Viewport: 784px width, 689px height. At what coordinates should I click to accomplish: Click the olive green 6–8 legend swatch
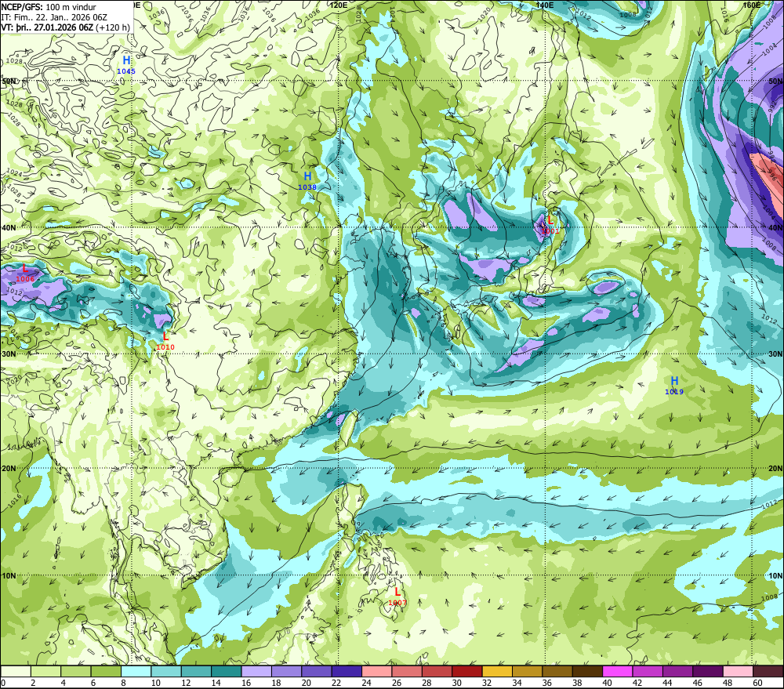point(106,671)
